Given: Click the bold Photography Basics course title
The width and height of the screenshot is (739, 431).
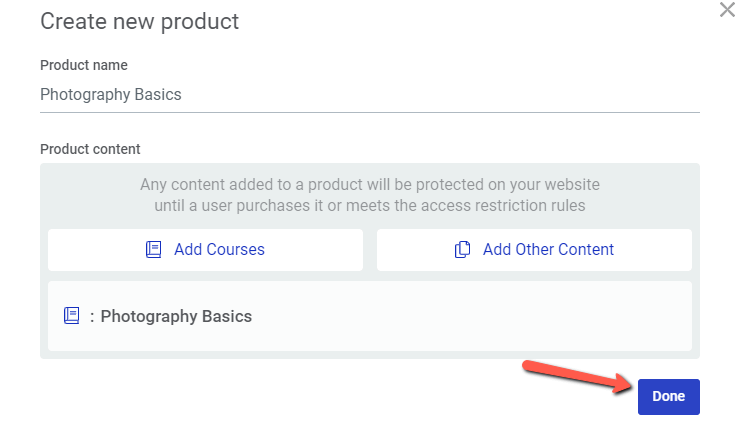Looking at the screenshot, I should [x=176, y=316].
